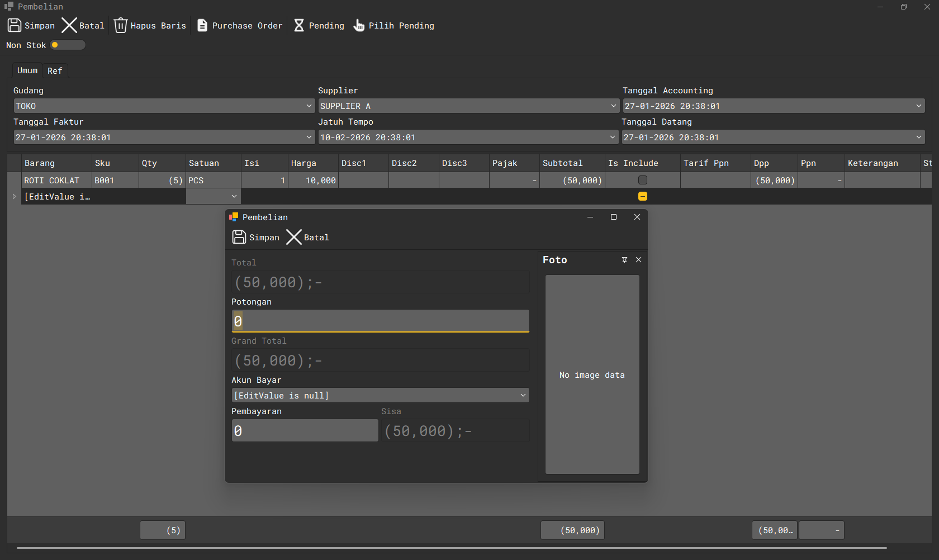Click the Pending hourglass icon

pos(299,25)
